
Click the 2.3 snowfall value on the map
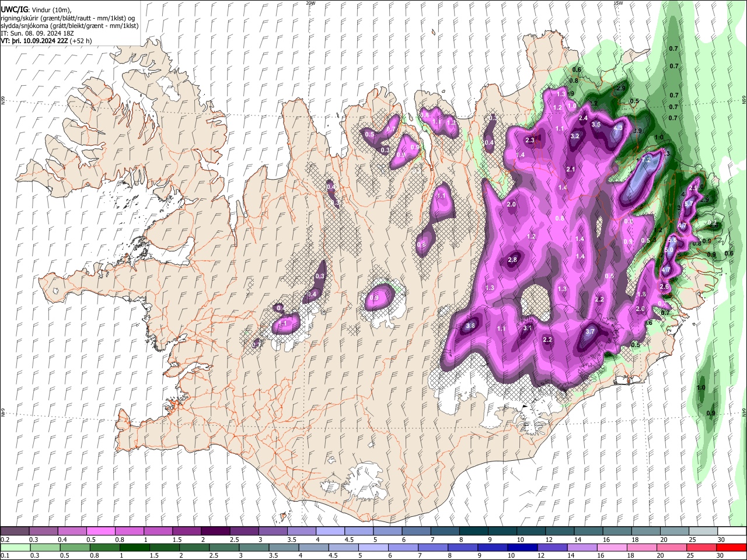[530, 141]
